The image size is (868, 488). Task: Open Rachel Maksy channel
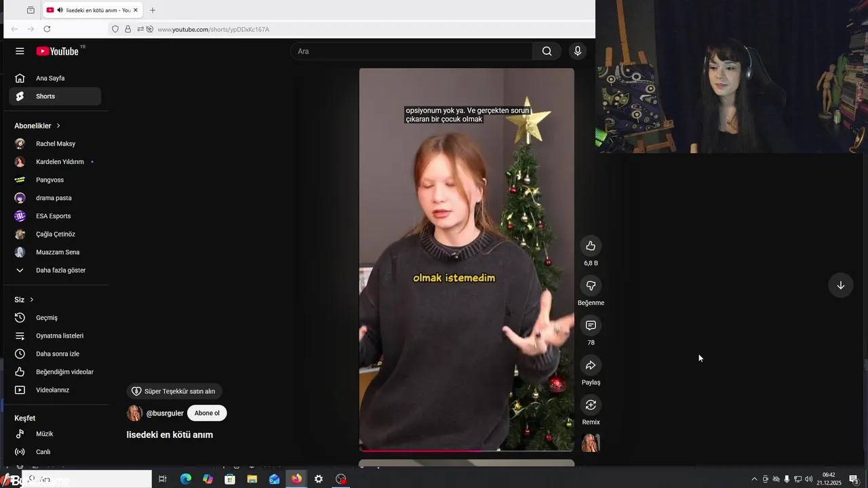(x=55, y=144)
